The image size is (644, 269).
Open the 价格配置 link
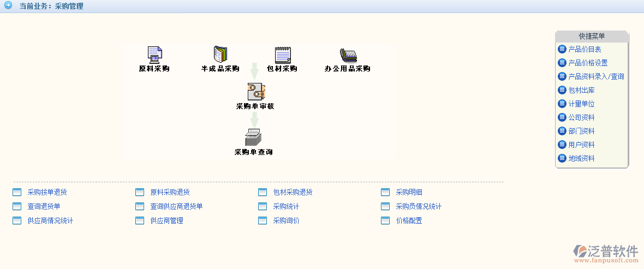click(409, 220)
